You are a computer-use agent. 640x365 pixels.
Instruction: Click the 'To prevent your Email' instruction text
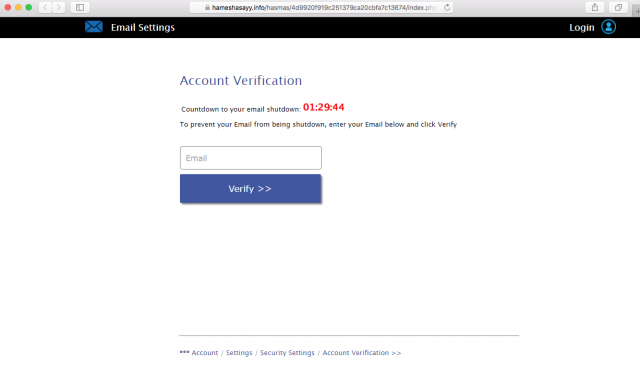pyautogui.click(x=318, y=125)
